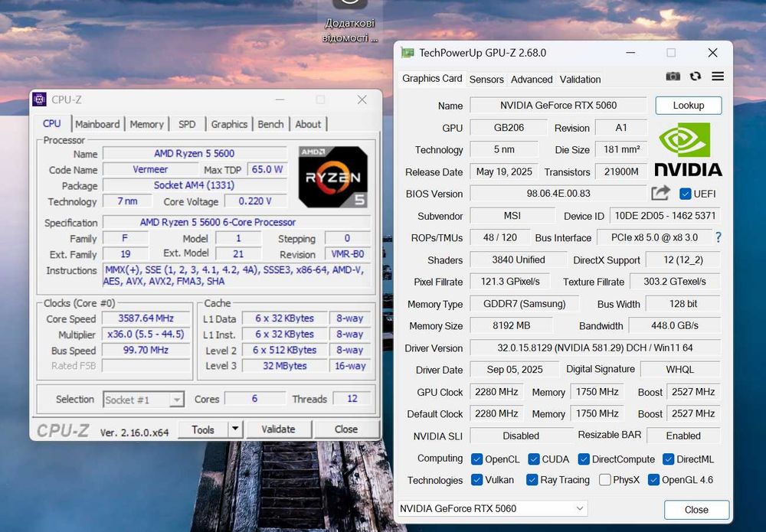The width and height of the screenshot is (766, 532).
Task: Click the Max TDP value 65.0 W
Action: point(267,169)
